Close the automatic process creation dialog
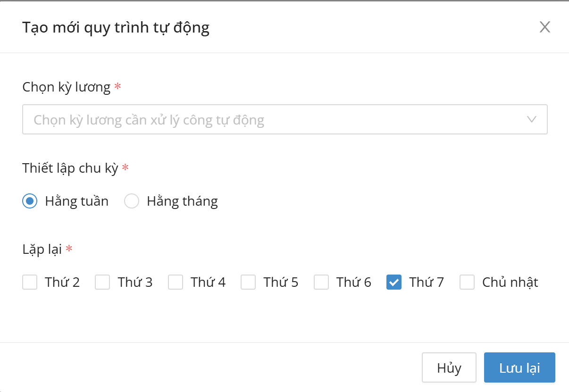The height and width of the screenshot is (392, 569). pyautogui.click(x=545, y=27)
